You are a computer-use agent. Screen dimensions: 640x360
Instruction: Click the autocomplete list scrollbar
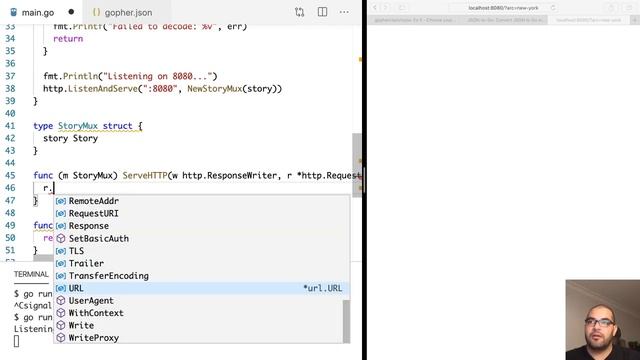click(347, 321)
